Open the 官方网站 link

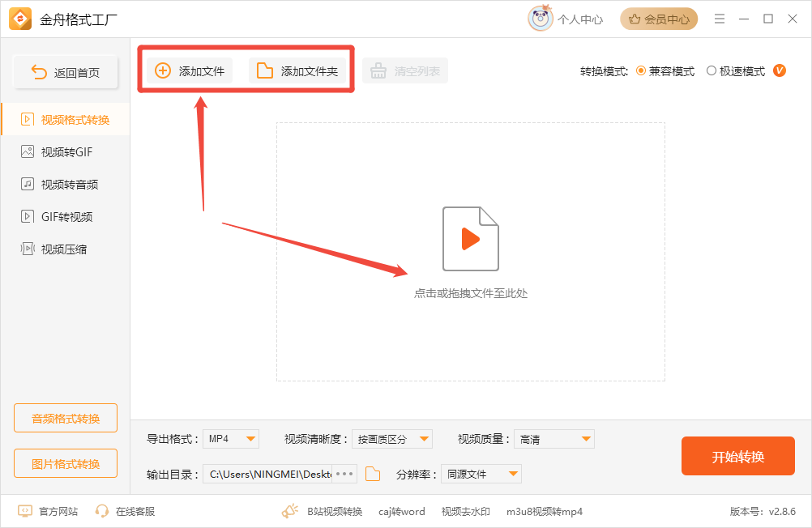pyautogui.click(x=48, y=512)
